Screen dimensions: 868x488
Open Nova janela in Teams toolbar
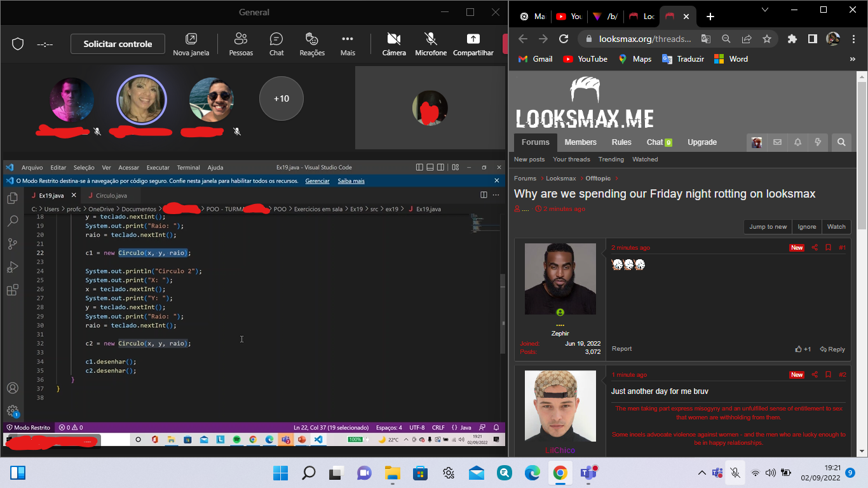tap(191, 44)
